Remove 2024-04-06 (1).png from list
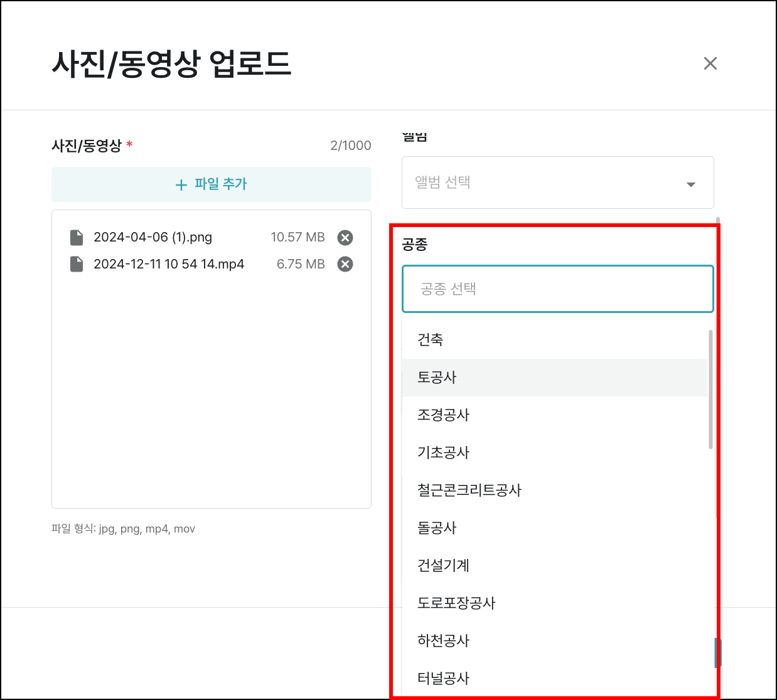Viewport: 777px width, 700px height. 345,238
